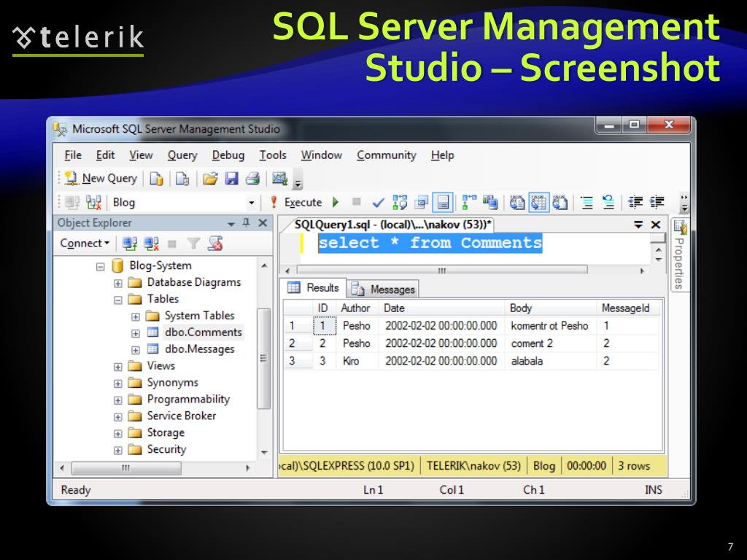747x560 pixels.
Task: Parse the query with the blue checkmark icon
Action: (379, 203)
